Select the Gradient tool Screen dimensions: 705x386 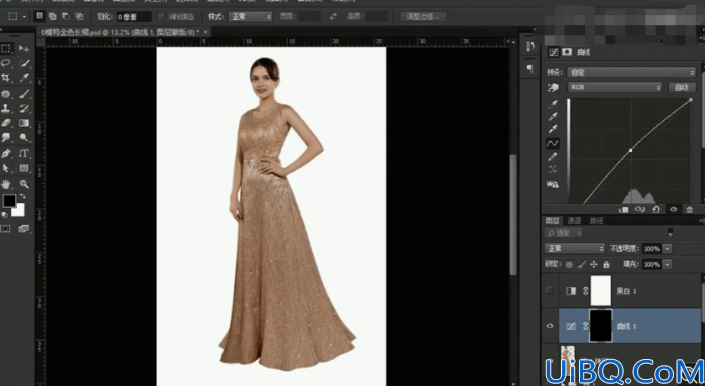[24, 123]
